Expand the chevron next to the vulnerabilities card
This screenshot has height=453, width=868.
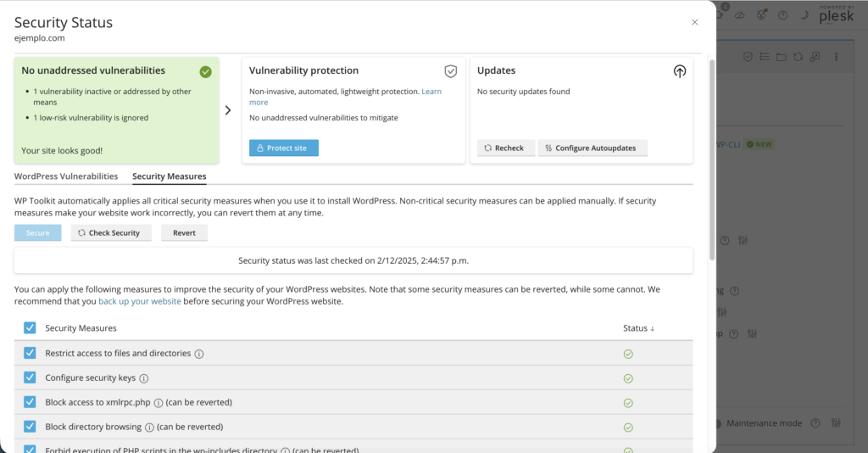(228, 110)
